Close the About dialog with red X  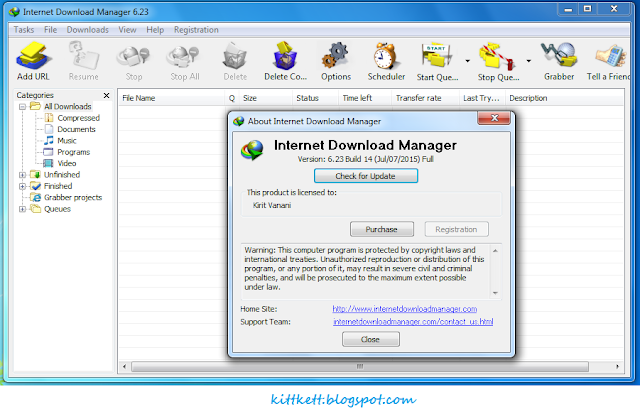494,118
